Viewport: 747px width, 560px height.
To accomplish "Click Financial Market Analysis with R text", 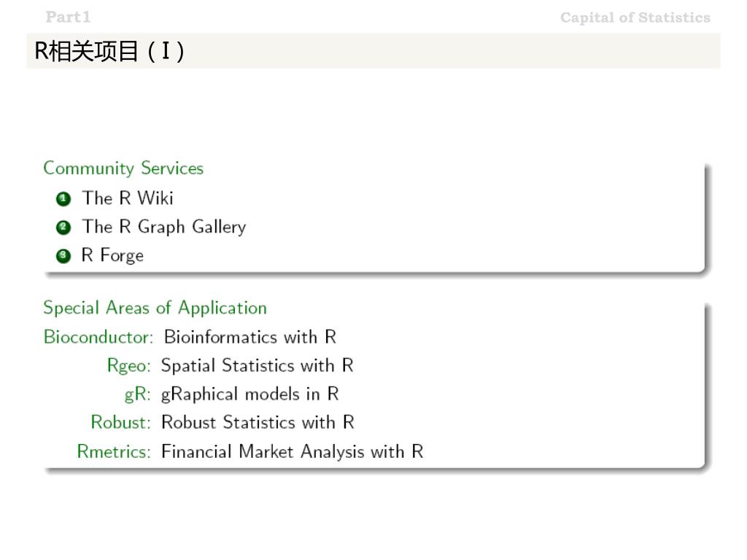I will (293, 451).
